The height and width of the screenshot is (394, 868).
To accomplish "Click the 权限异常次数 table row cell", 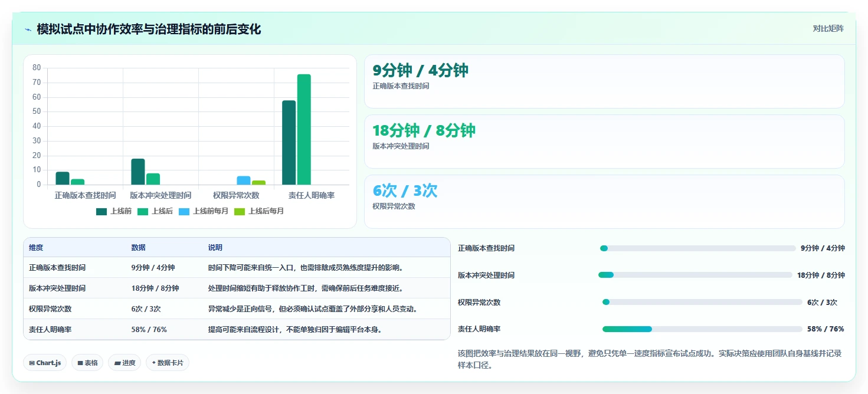I will 50,309.
